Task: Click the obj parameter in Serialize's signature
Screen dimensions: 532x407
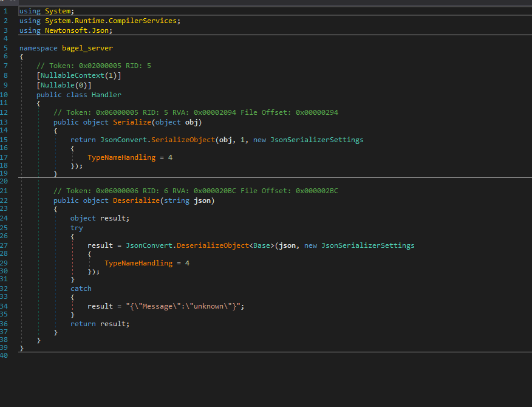Action: 192,122
